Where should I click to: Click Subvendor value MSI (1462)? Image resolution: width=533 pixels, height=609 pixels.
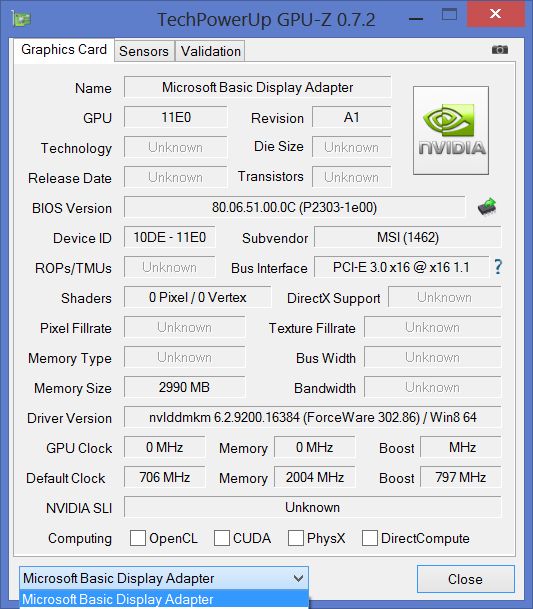pos(408,237)
